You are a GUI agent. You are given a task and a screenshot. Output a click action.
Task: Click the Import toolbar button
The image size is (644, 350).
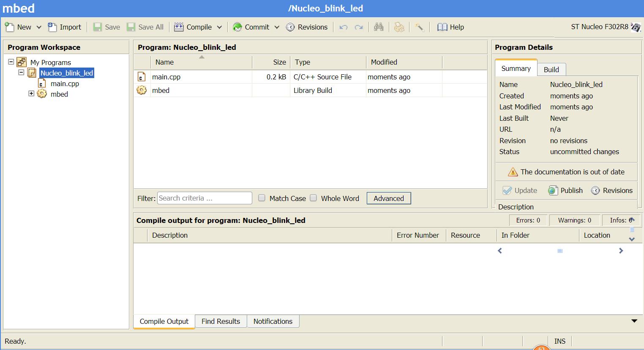pyautogui.click(x=64, y=27)
